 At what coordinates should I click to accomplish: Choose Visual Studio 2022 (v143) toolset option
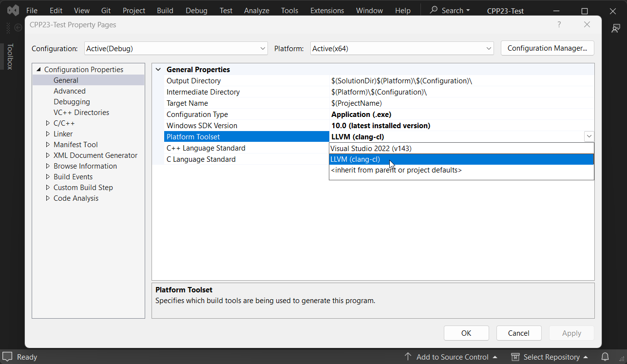pos(461,148)
